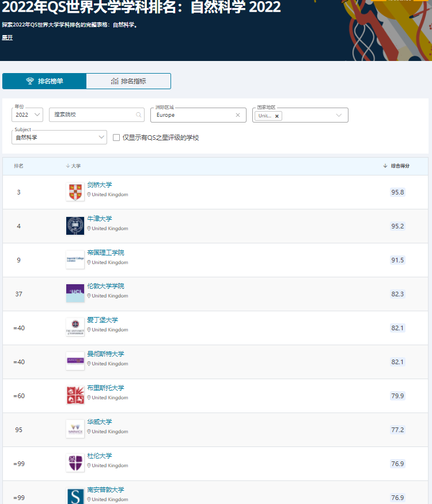Click the Oxford University logo

[75, 226]
